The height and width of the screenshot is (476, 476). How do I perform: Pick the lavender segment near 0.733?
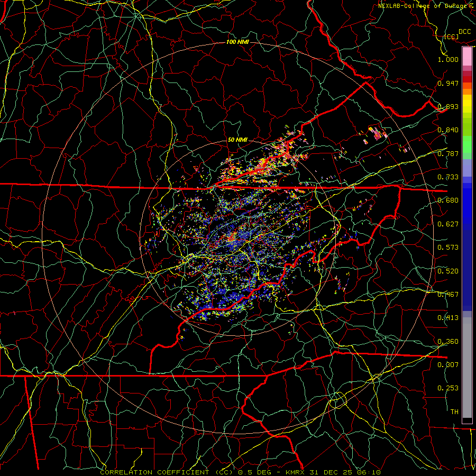click(467, 168)
